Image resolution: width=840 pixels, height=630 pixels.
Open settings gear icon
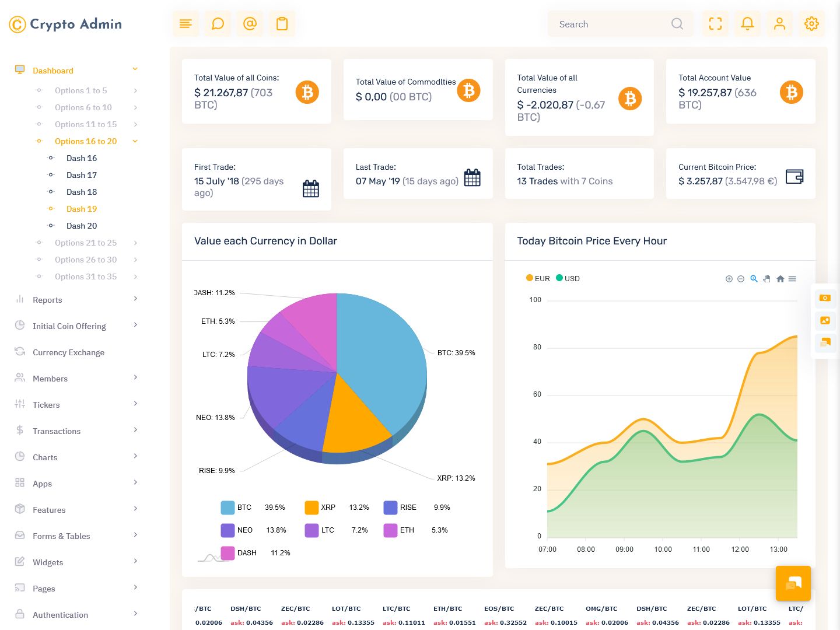pyautogui.click(x=811, y=24)
